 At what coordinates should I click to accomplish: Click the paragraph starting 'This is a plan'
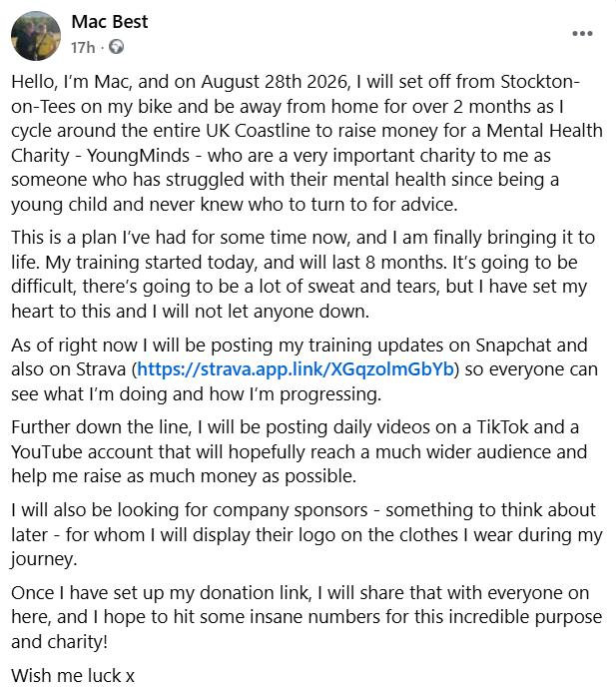click(300, 273)
